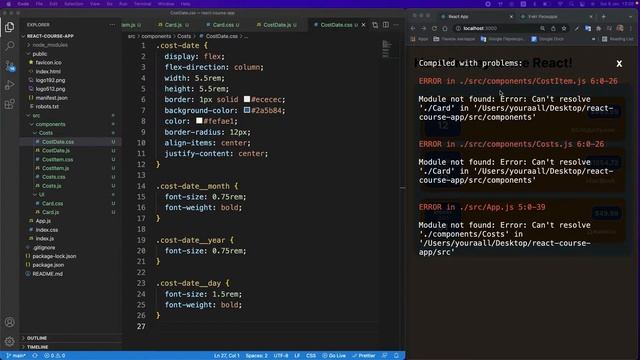Open the Accounts menu icon
This screenshot has width=640, height=360.
pos(9,322)
